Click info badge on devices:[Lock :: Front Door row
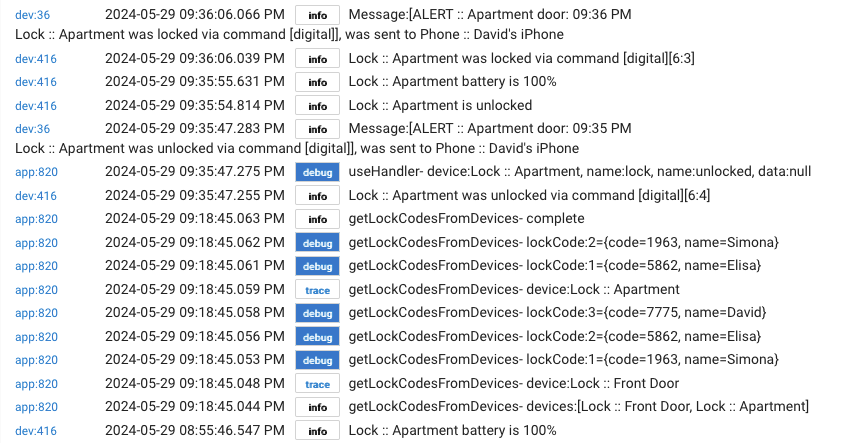 (317, 407)
